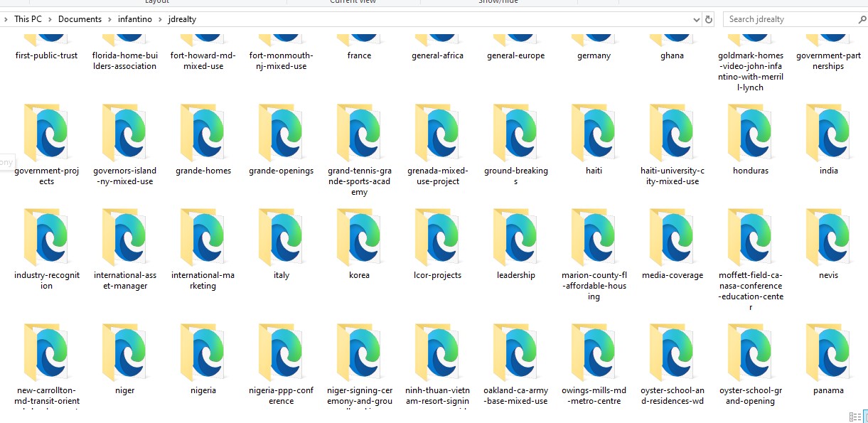The height and width of the screenshot is (423, 868).
Task: Open the government-projects folder icon
Action: tap(46, 134)
